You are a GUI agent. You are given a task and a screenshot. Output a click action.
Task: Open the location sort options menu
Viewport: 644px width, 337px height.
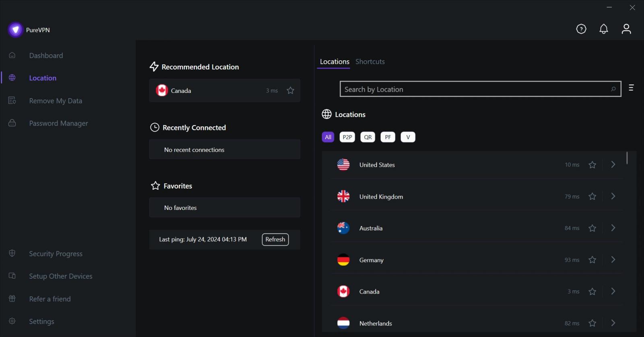tap(632, 87)
